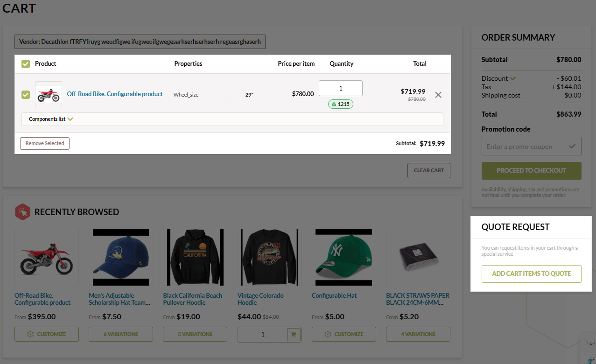Click the green stock badge showing 1215
596x364 pixels.
[340, 104]
